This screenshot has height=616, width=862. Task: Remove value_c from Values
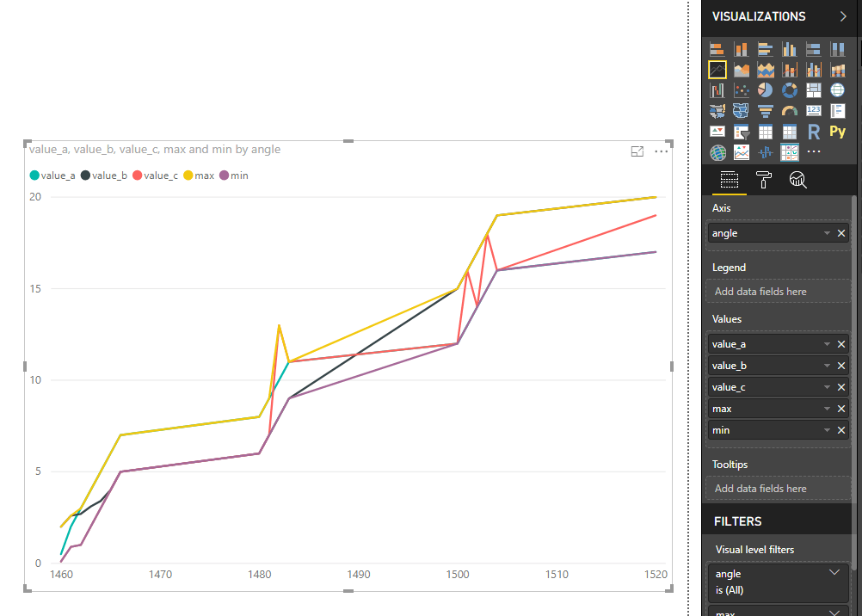841,387
